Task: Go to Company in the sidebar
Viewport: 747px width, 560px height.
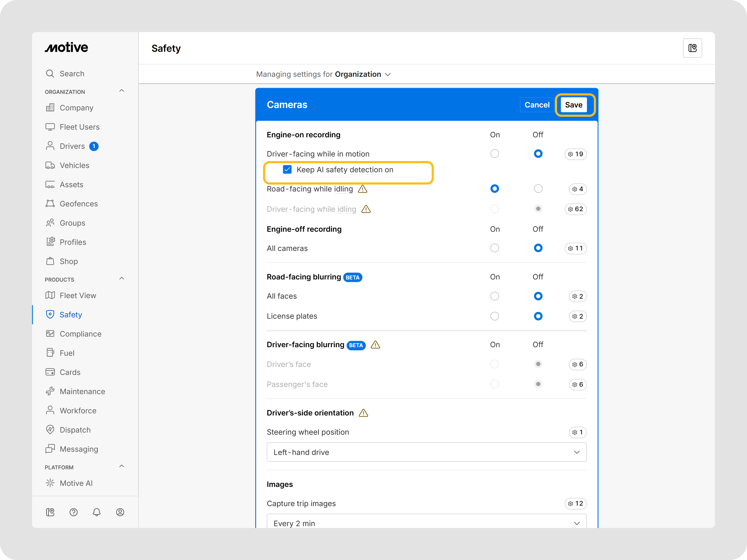Action: tap(69, 108)
